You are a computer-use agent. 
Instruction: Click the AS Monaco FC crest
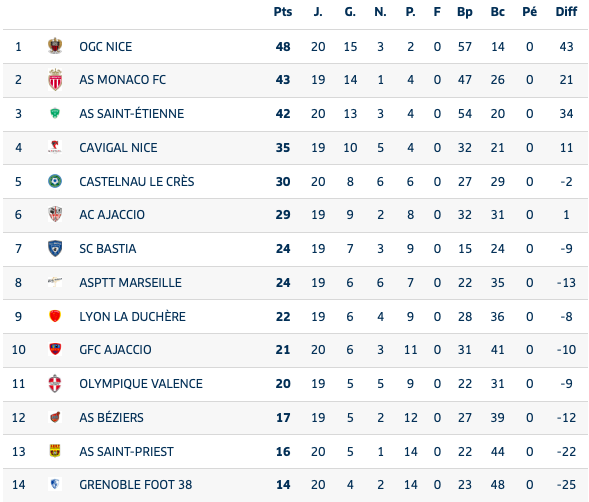pos(55,80)
